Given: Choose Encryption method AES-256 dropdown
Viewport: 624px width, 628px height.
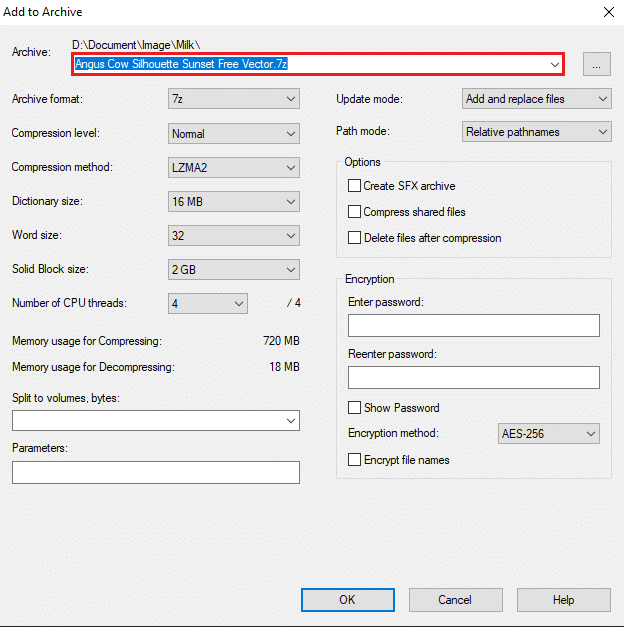Looking at the screenshot, I should coord(549,434).
